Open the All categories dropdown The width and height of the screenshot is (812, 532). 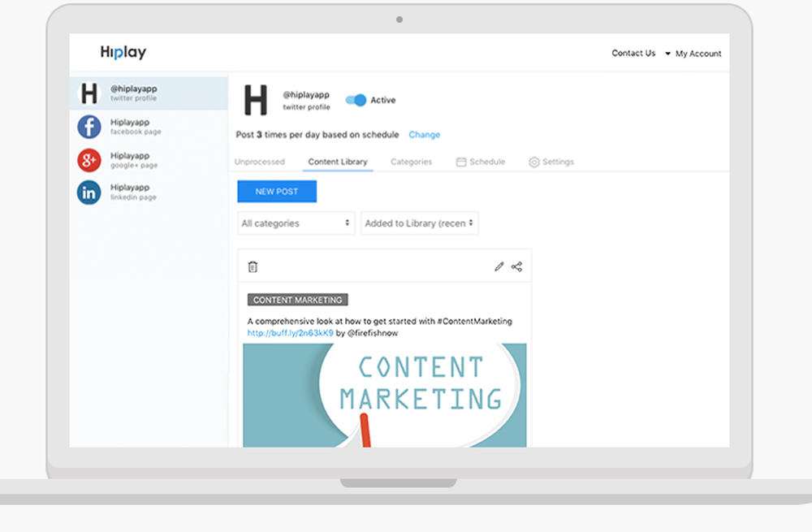pyautogui.click(x=296, y=223)
